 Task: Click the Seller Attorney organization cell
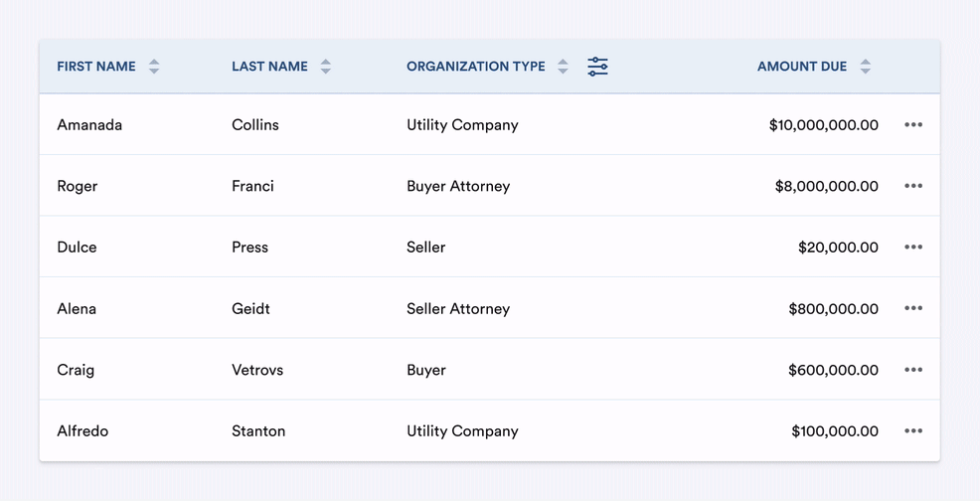click(x=458, y=309)
